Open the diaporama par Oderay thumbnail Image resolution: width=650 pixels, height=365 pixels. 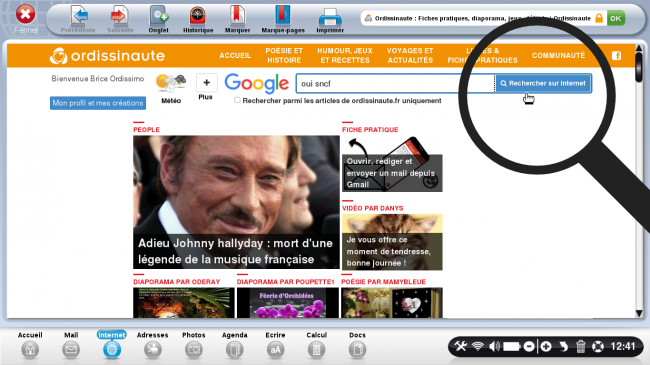point(184,303)
